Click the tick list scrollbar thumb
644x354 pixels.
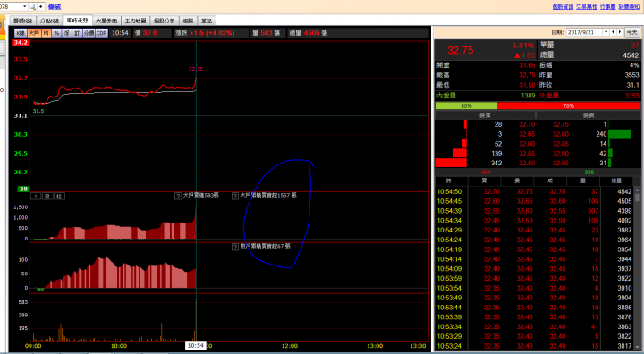[x=638, y=197]
